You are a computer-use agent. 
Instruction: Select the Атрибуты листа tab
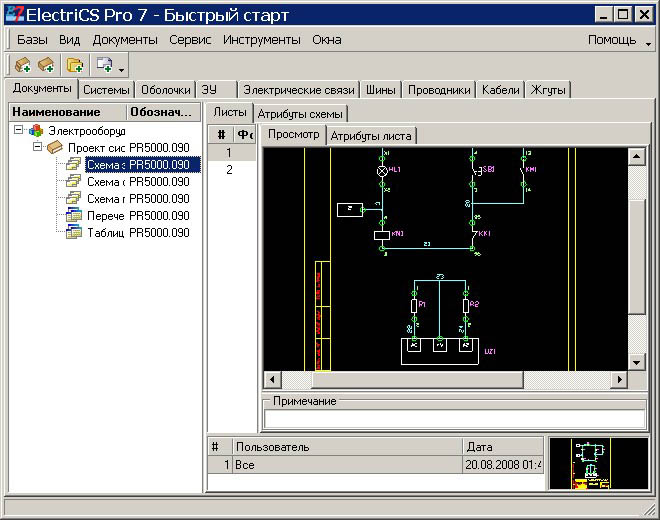(x=371, y=136)
